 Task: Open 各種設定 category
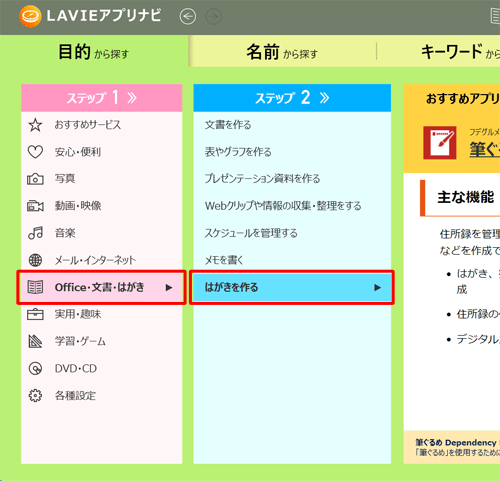(102, 396)
